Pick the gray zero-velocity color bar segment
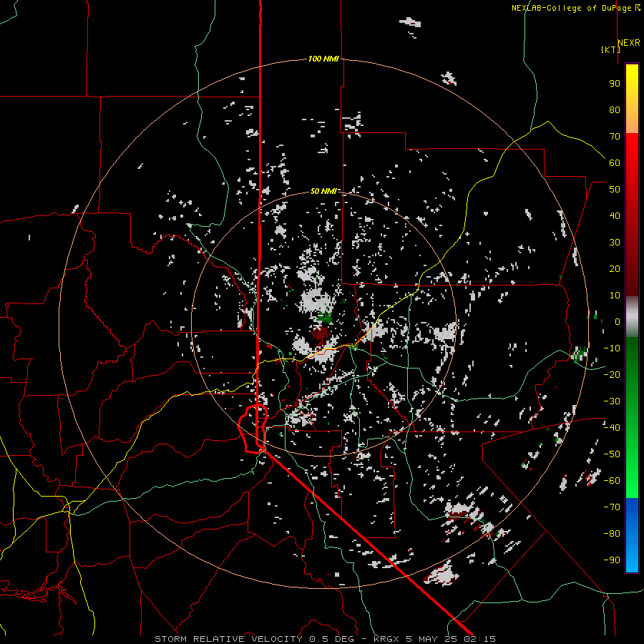 pos(632,317)
